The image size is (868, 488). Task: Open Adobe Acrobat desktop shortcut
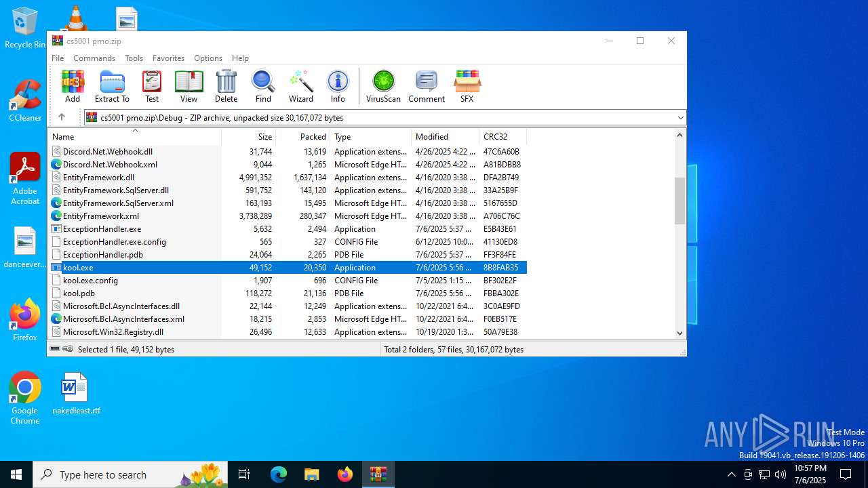coord(25,179)
